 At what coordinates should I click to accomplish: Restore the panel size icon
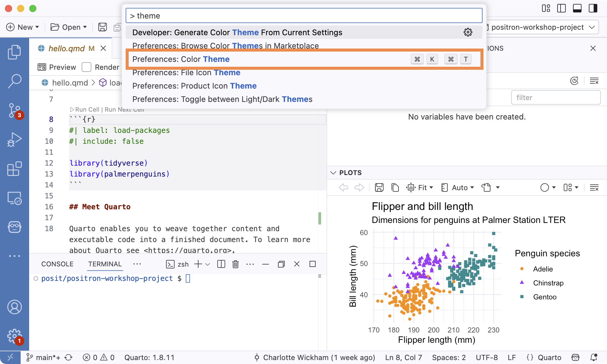[281, 264]
